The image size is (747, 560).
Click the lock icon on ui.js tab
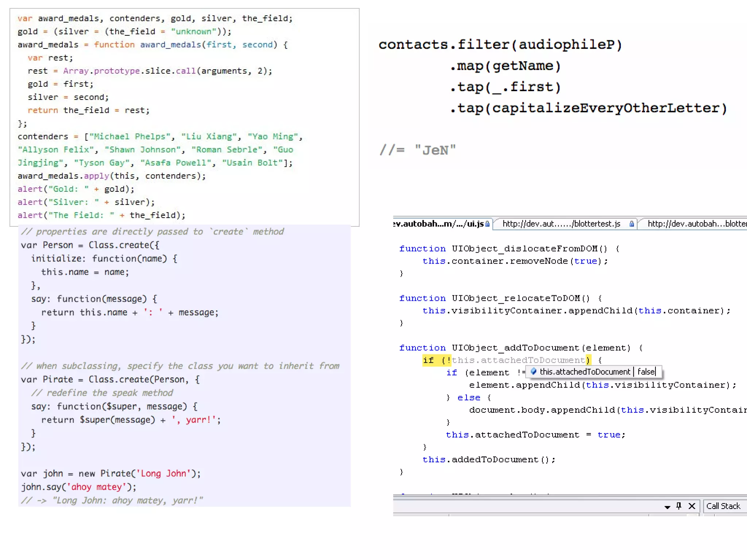(x=487, y=224)
